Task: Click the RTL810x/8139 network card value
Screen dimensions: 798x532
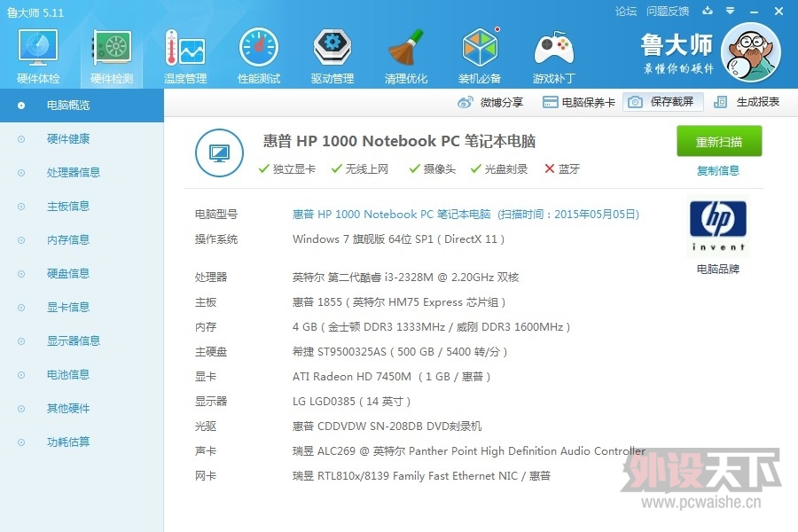Action: tap(421, 476)
